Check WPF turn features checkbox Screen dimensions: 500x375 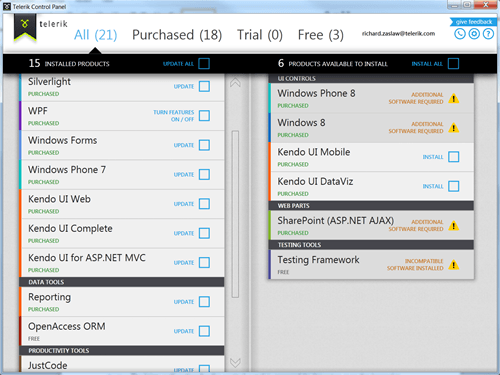coord(204,116)
